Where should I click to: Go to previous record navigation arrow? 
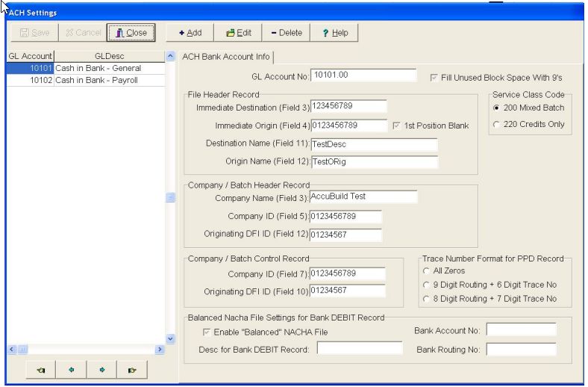coord(70,369)
